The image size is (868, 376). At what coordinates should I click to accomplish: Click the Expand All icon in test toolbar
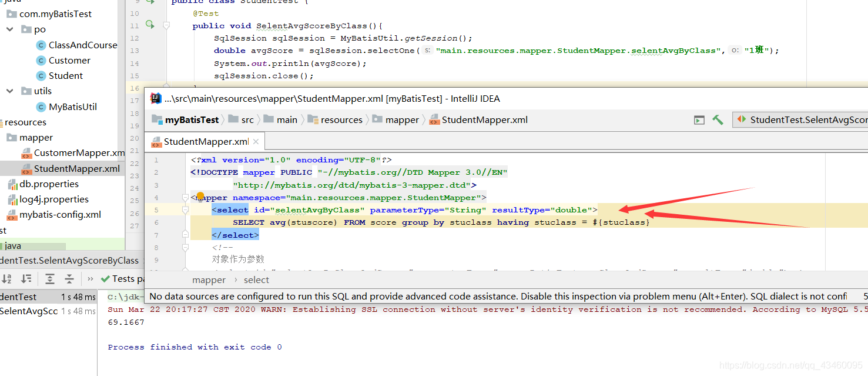50,278
